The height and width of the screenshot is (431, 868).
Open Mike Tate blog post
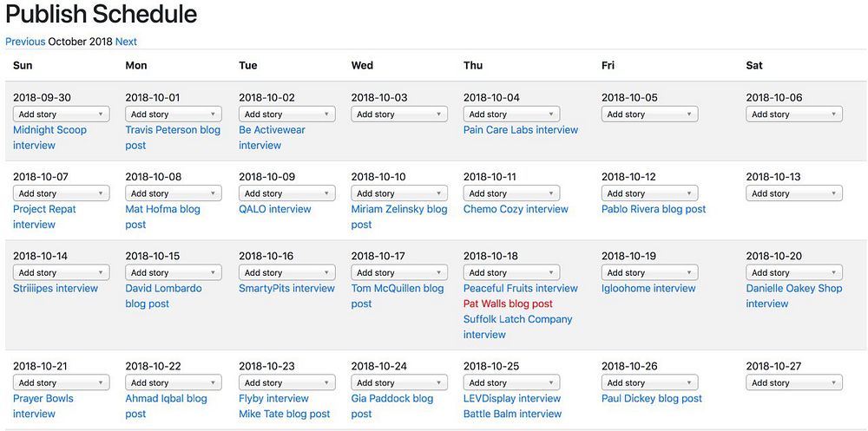[285, 414]
